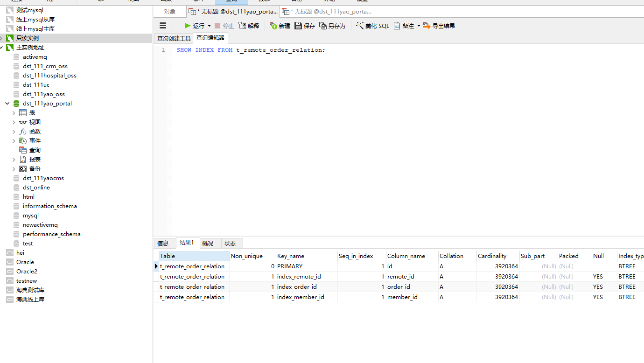
Task: Run the query with the 运行 button
Action: 194,26
